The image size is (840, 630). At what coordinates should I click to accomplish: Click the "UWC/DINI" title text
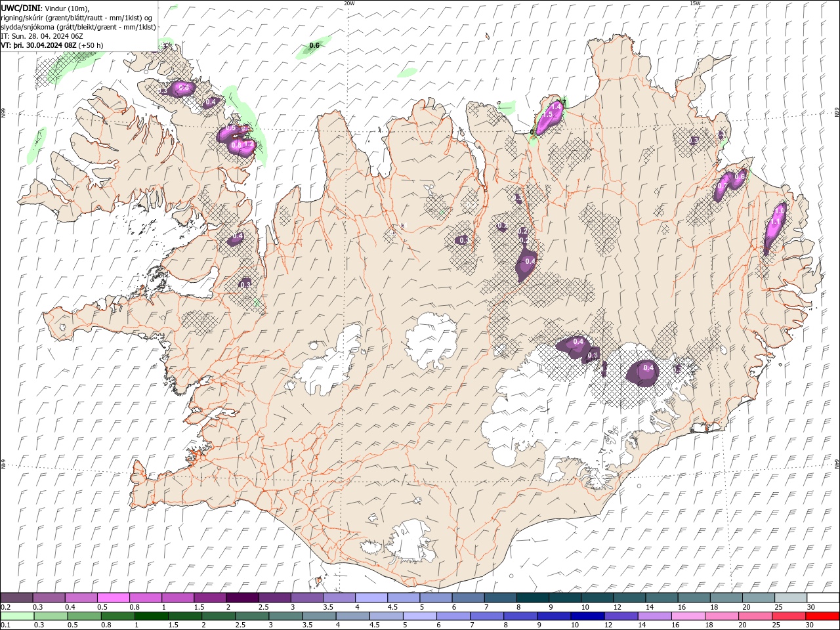[20, 7]
